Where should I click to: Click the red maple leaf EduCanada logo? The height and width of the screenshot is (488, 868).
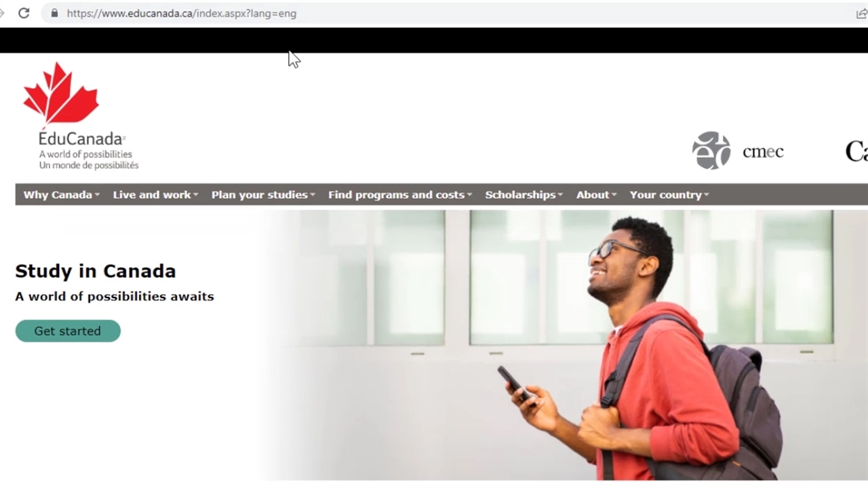[x=61, y=95]
